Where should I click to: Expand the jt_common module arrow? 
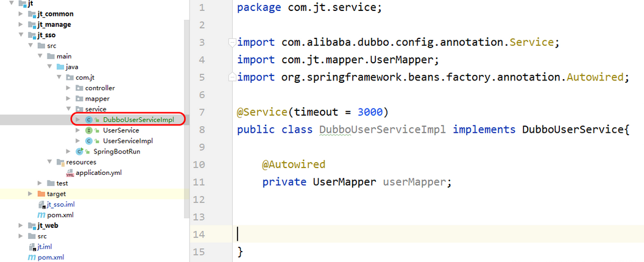pyautogui.click(x=21, y=14)
